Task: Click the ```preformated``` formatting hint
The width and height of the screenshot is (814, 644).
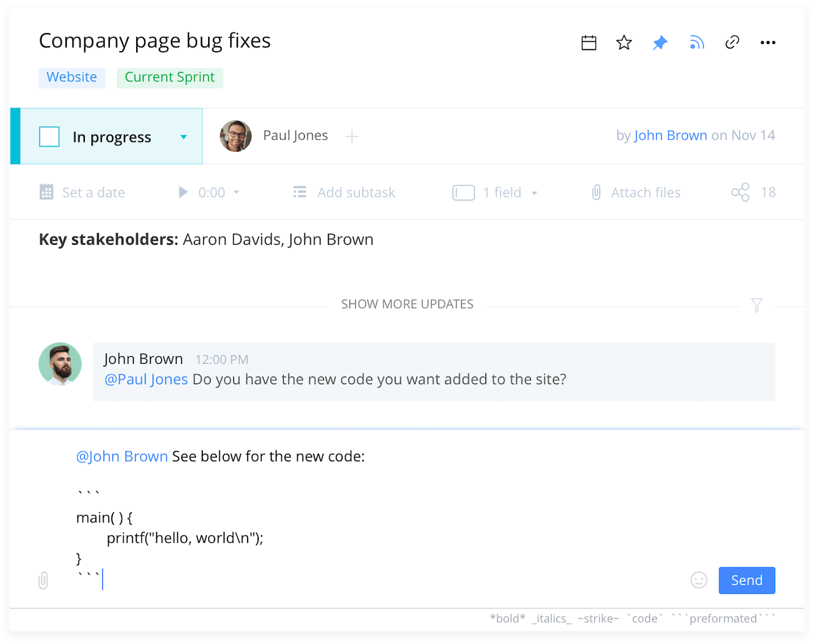Action: [723, 618]
